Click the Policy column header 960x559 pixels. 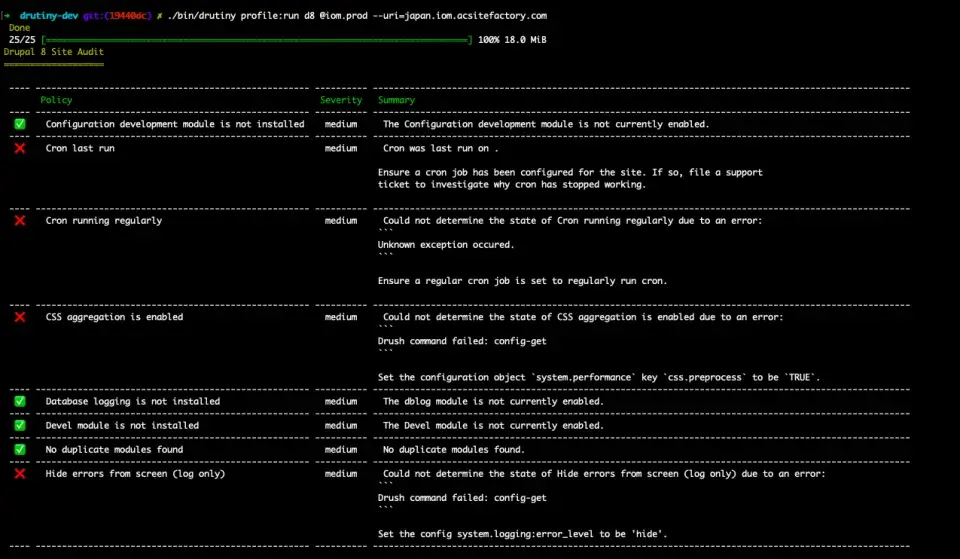pyautogui.click(x=56, y=100)
